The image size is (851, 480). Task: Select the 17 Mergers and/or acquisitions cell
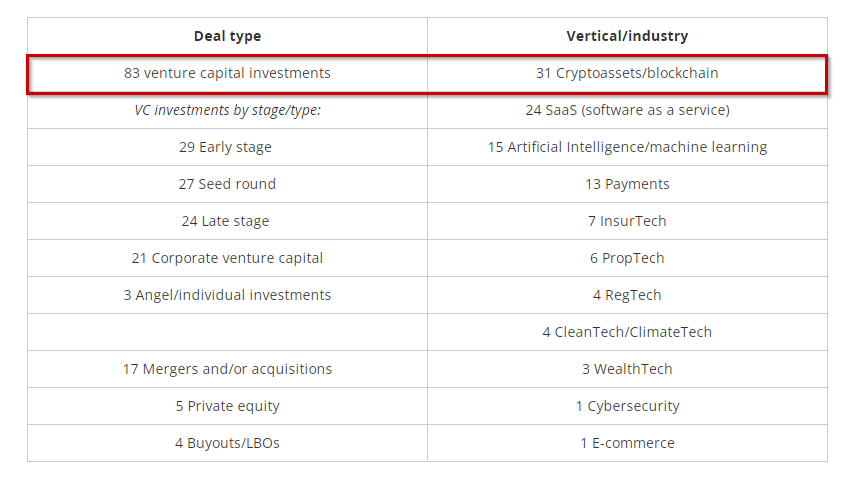point(227,369)
